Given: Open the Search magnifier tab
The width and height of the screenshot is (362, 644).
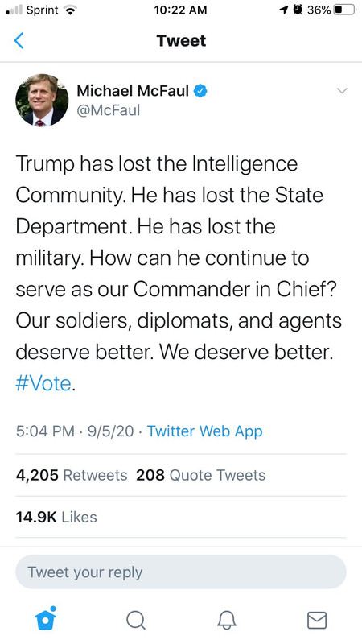Looking at the screenshot, I should coord(135,619).
